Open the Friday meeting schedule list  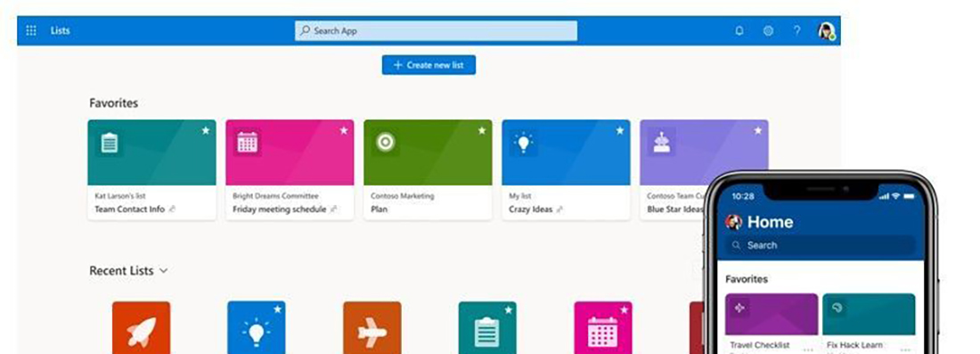click(280, 210)
